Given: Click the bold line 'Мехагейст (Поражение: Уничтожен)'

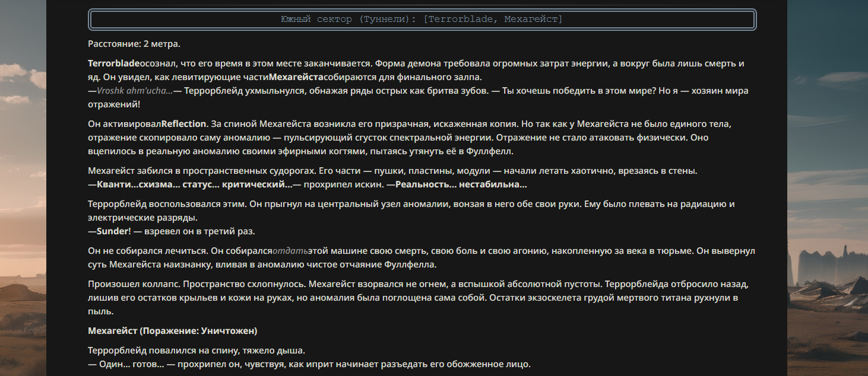Looking at the screenshot, I should point(173,331).
